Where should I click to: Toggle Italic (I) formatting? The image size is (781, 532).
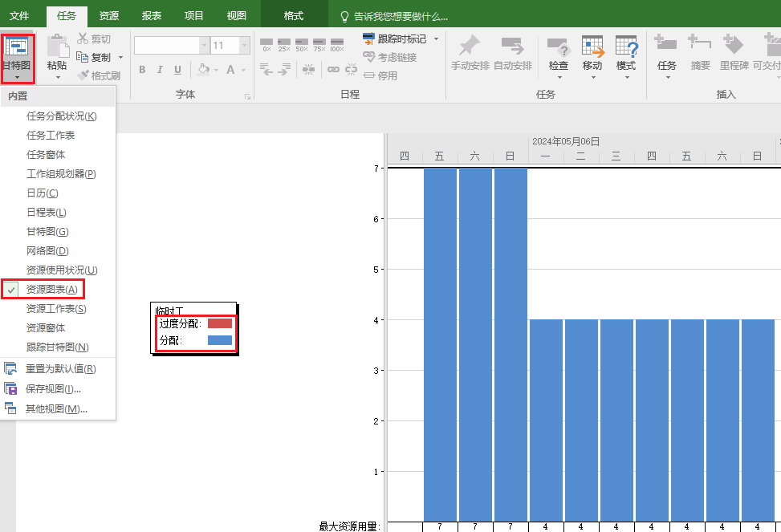160,70
